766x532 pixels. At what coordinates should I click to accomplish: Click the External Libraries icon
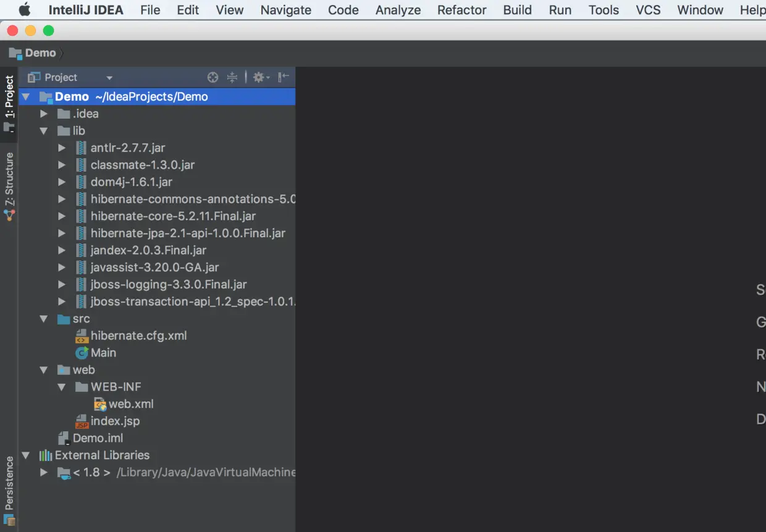[46, 455]
